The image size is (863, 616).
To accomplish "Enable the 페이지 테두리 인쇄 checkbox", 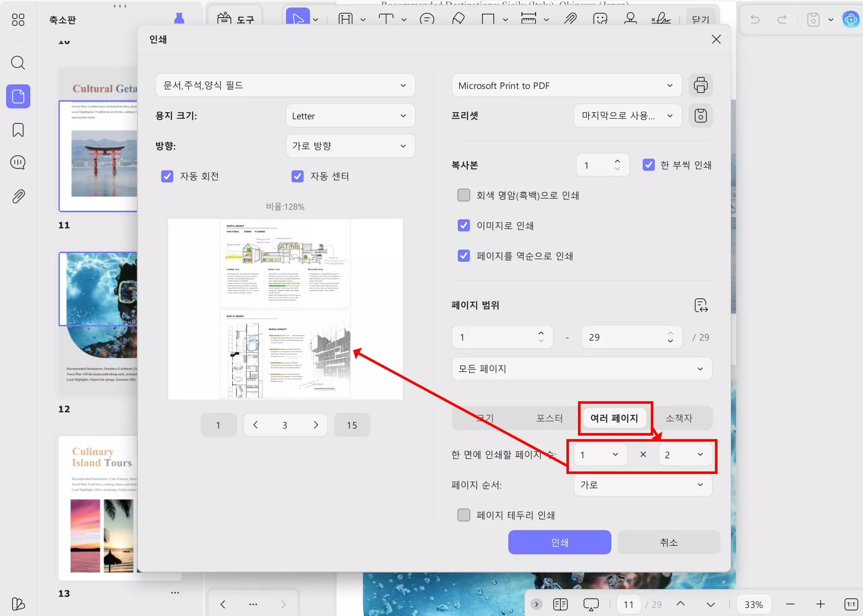I will pyautogui.click(x=463, y=514).
